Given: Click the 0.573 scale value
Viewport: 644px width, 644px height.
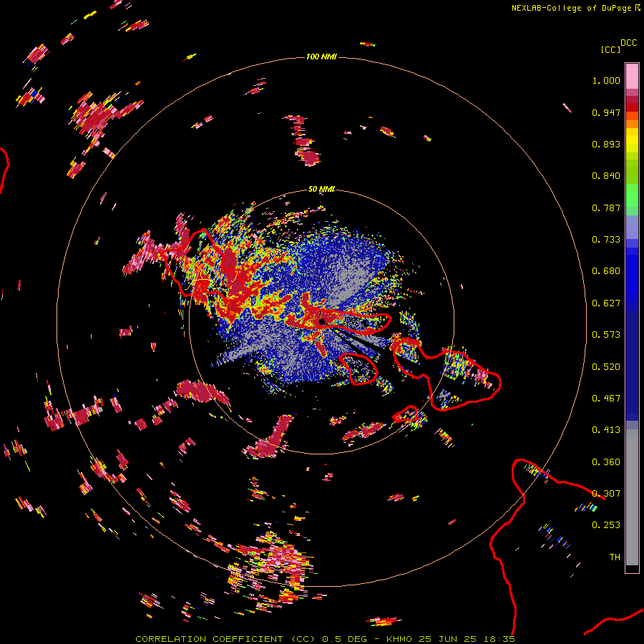Looking at the screenshot, I should point(606,335).
